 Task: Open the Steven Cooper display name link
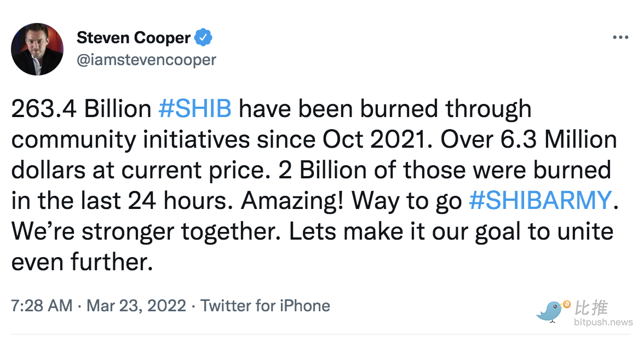pos(133,38)
